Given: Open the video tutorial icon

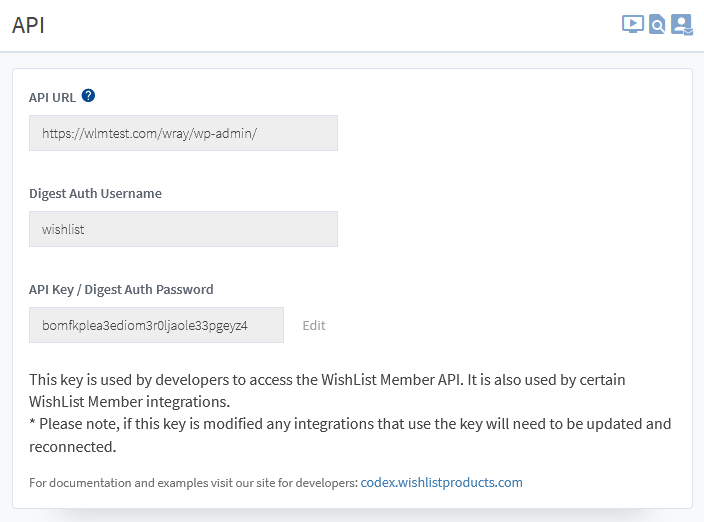Looking at the screenshot, I should tap(633, 24).
